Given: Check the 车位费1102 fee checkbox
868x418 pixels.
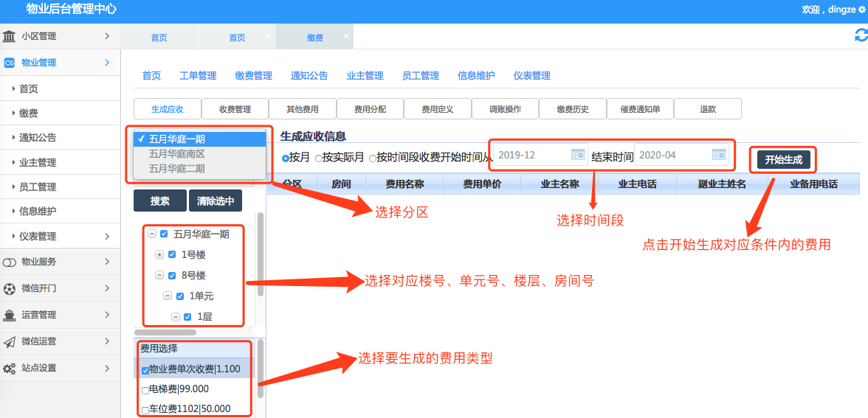Looking at the screenshot, I should pyautogui.click(x=145, y=410).
